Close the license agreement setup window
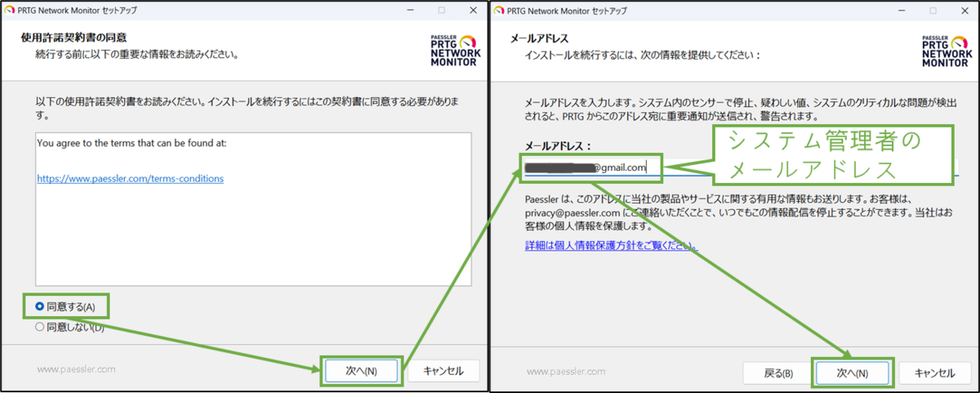Viewport: 980px width, 393px height. pyautogui.click(x=473, y=10)
